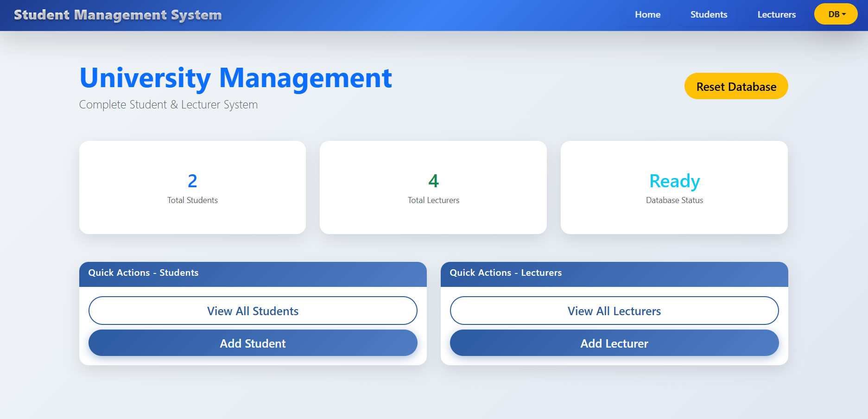868x419 pixels.
Task: Click the Ready database status card
Action: click(674, 187)
